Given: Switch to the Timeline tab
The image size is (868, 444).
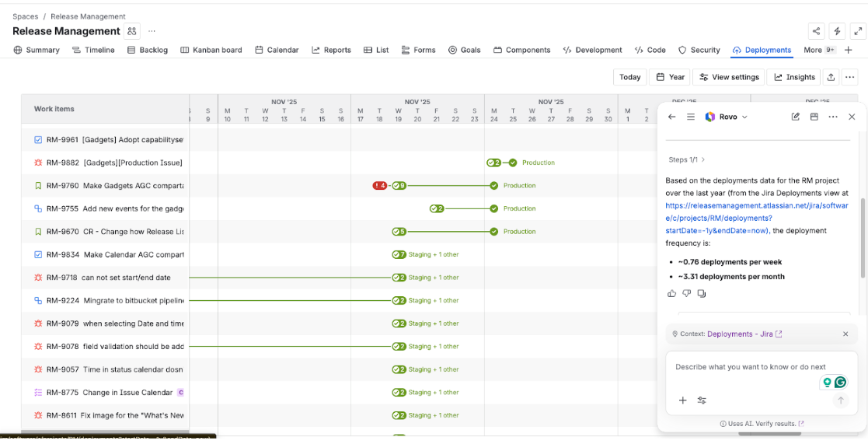Looking at the screenshot, I should (93, 50).
